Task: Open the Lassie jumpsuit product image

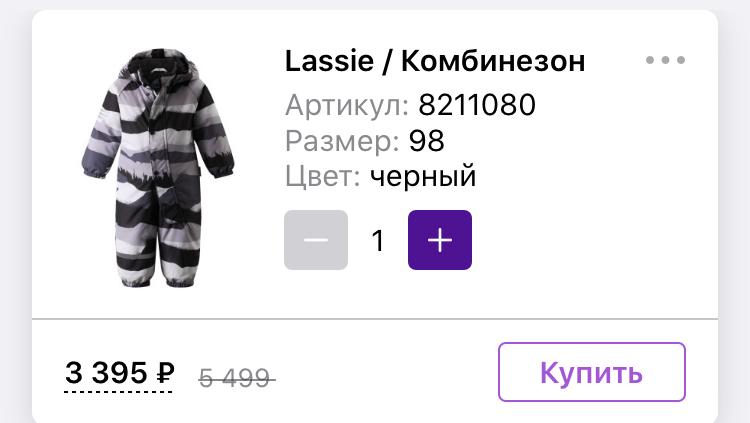Action: pos(158,168)
